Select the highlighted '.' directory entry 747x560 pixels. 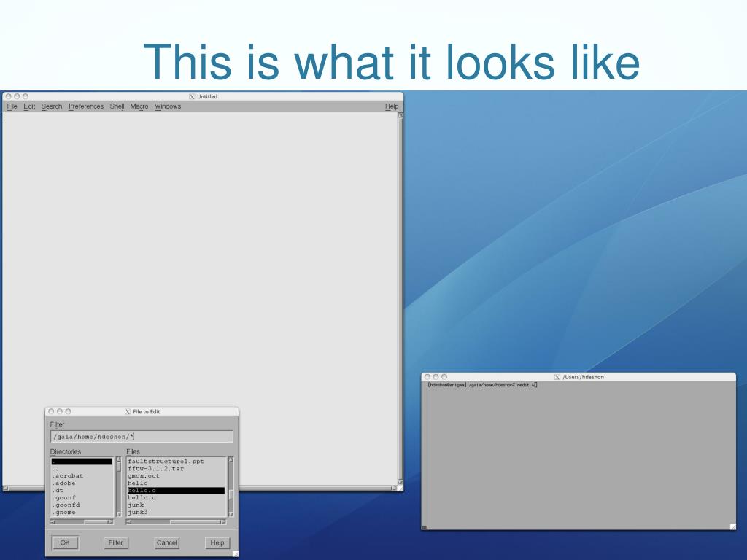[x=82, y=462]
